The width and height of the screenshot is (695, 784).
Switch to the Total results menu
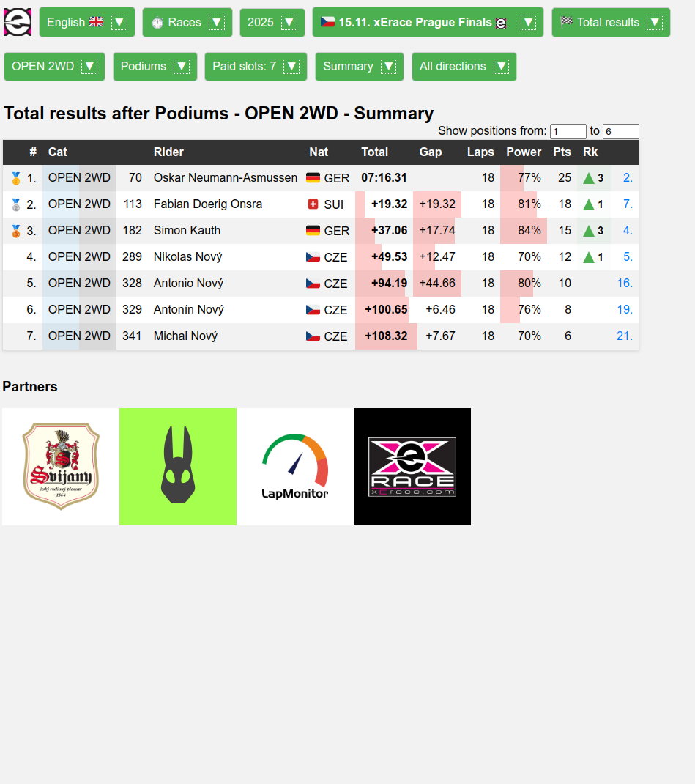pyautogui.click(x=610, y=23)
